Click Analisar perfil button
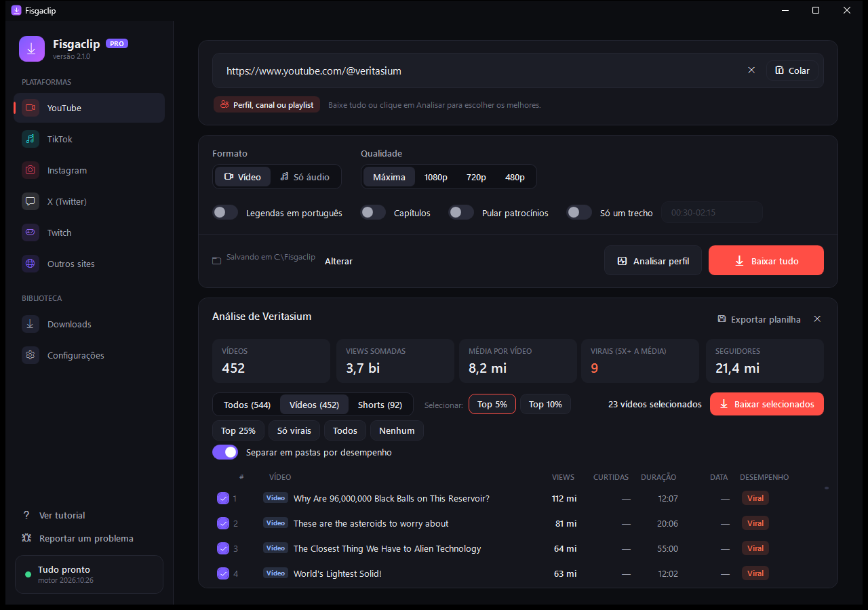 tap(653, 260)
